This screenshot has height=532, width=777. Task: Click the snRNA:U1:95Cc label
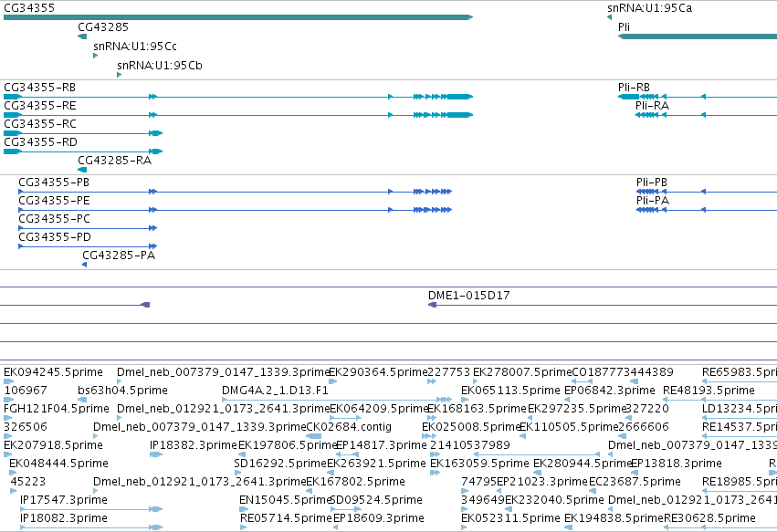pos(135,47)
